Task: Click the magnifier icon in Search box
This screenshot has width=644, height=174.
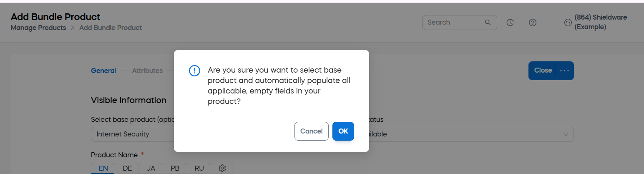Action: coord(488,23)
